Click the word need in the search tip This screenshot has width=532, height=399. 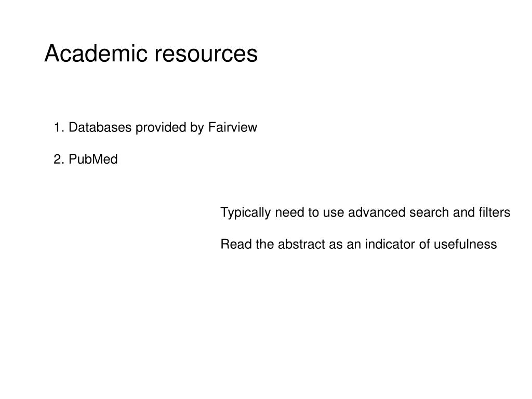click(290, 212)
